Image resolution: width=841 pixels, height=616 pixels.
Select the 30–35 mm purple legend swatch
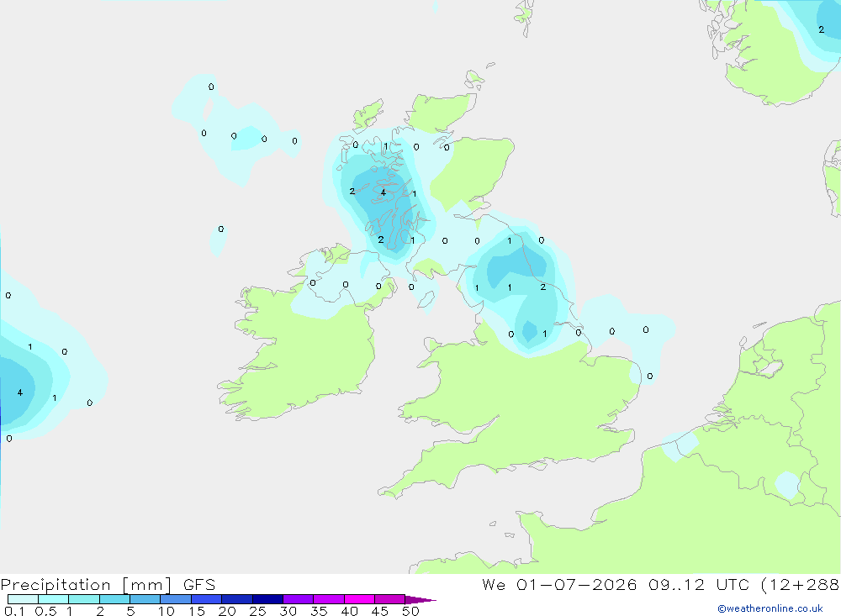pos(299,599)
